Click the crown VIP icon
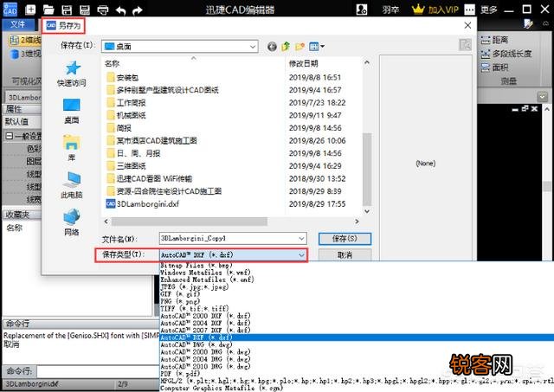Viewport: 554px width, 392px height. click(x=418, y=10)
